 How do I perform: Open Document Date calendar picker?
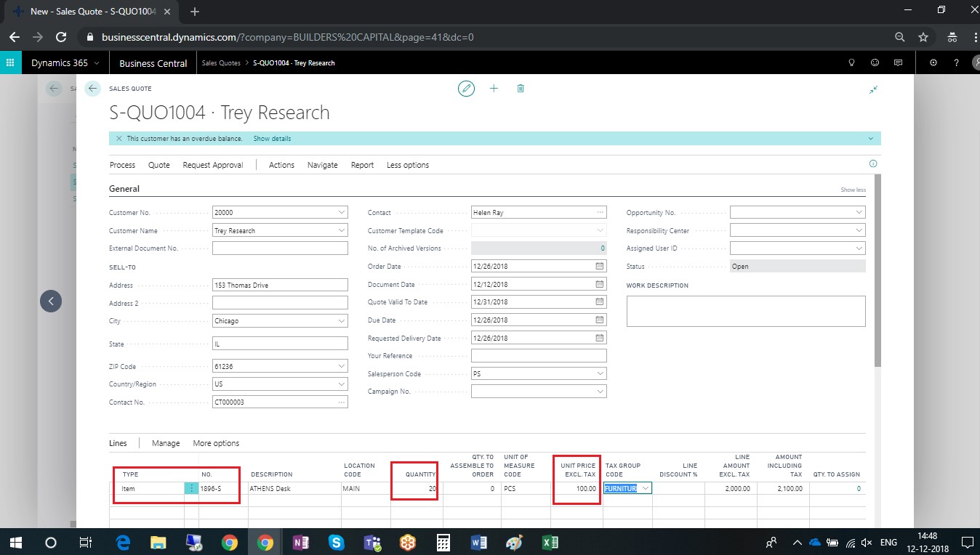coord(600,285)
